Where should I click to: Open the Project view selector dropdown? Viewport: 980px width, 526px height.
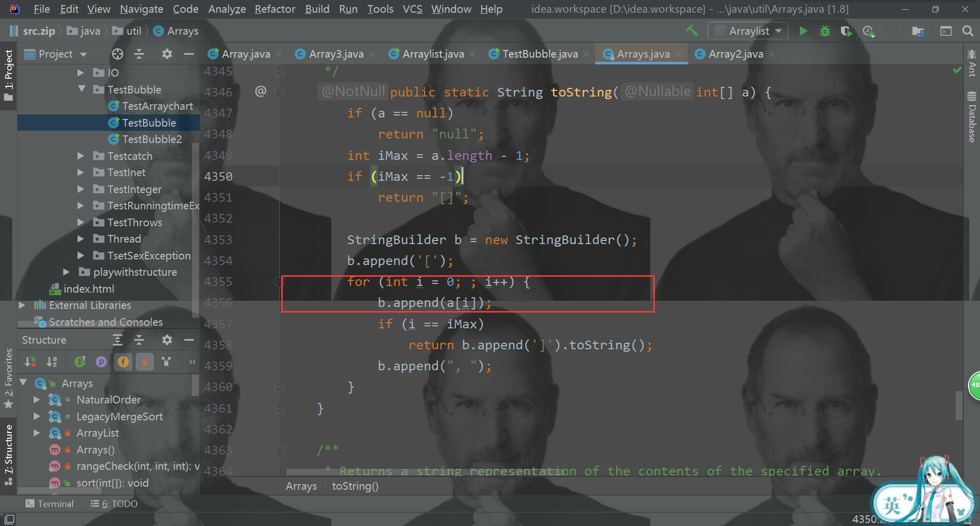(56, 54)
